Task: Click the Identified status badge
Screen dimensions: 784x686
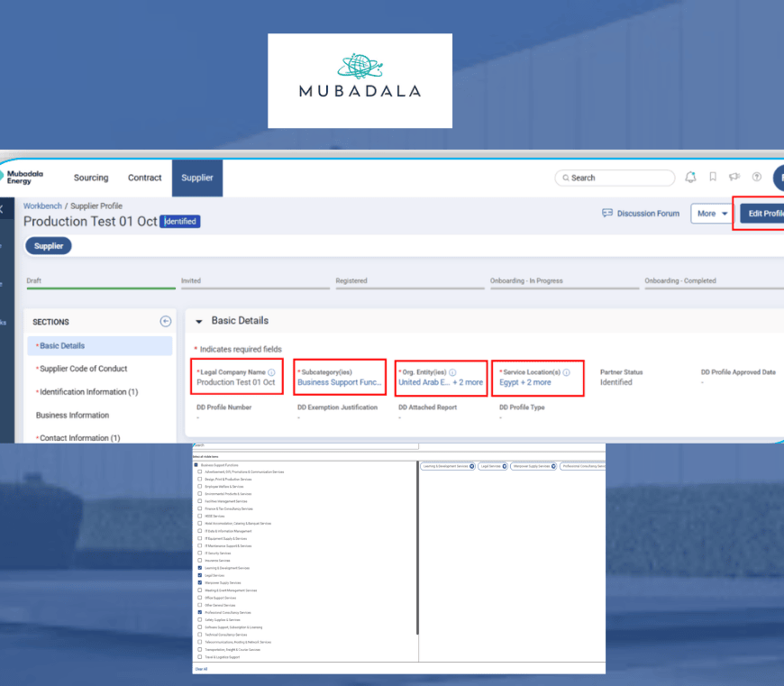Action: 180,222
